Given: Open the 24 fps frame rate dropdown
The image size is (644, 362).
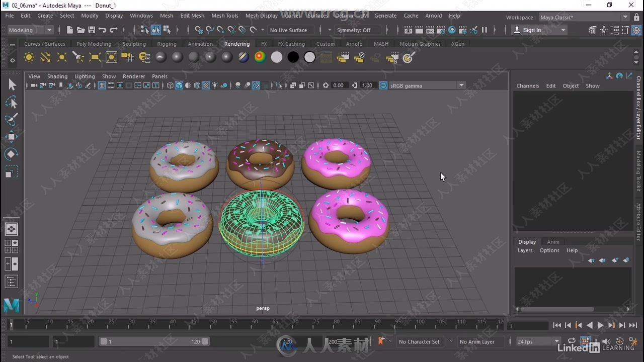Looking at the screenshot, I should [538, 341].
